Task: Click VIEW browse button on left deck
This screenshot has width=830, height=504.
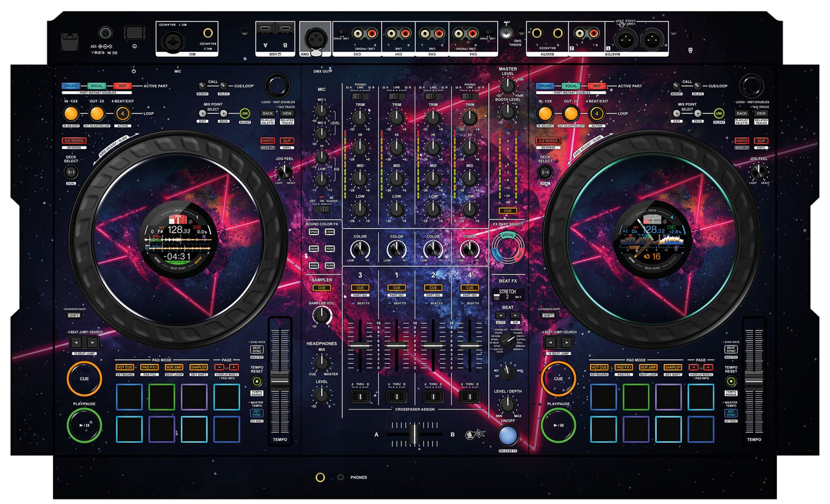Action: pos(288,113)
